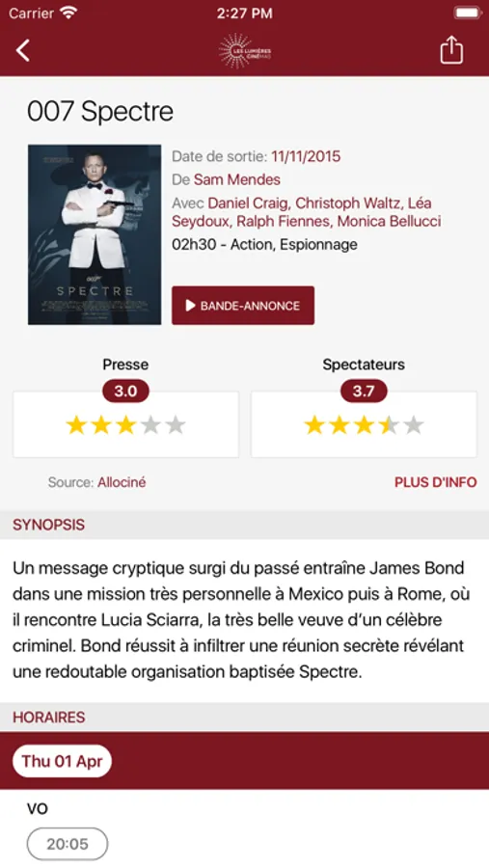Tap the 3.7 spectators score badge

click(x=364, y=392)
